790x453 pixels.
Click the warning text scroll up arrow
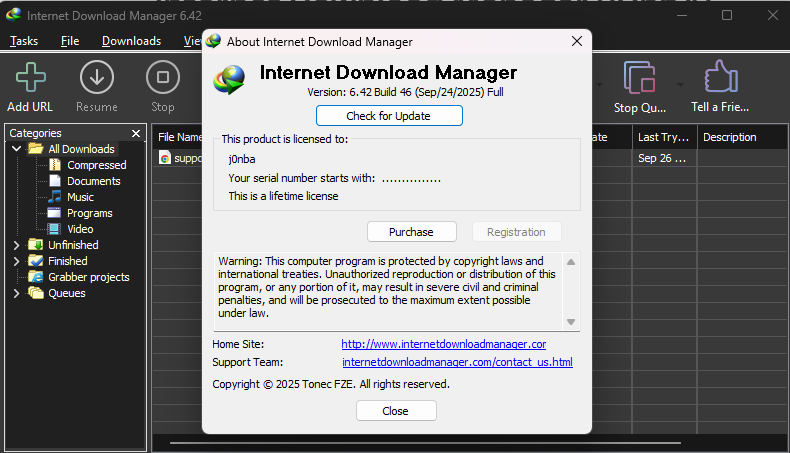pos(571,262)
